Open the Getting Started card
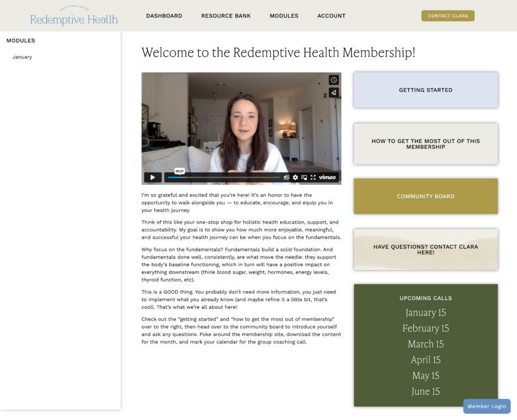517x420 pixels. 426,90
